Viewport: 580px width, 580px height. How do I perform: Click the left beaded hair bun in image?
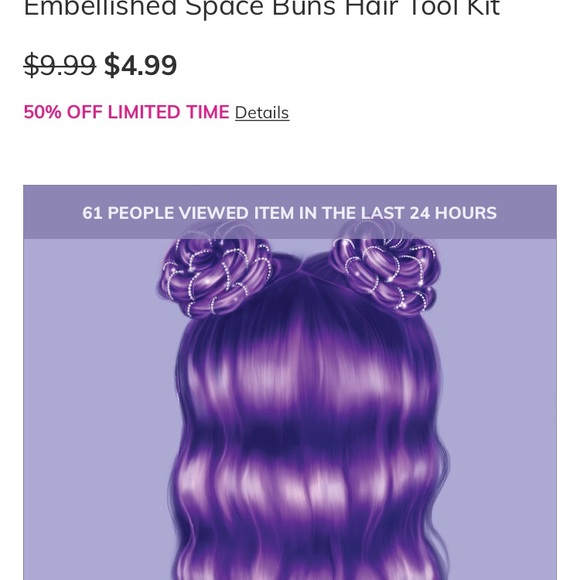[214, 274]
